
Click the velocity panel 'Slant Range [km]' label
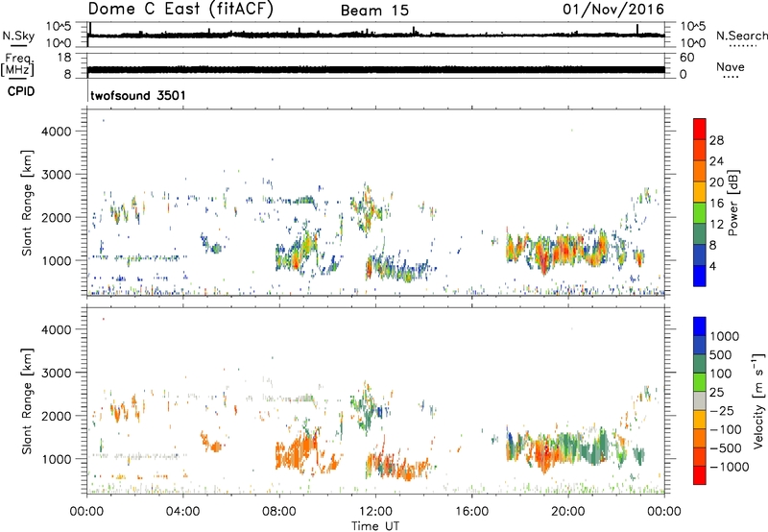(x=27, y=400)
